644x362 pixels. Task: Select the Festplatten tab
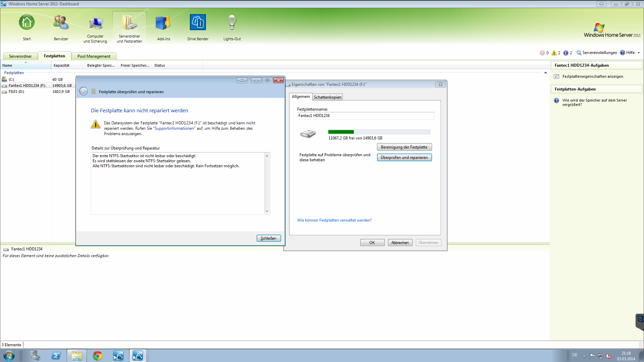click(x=54, y=56)
